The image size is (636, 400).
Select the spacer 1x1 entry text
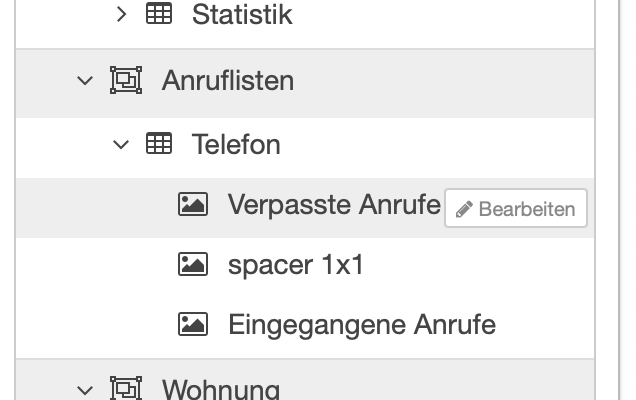pyautogui.click(x=296, y=265)
